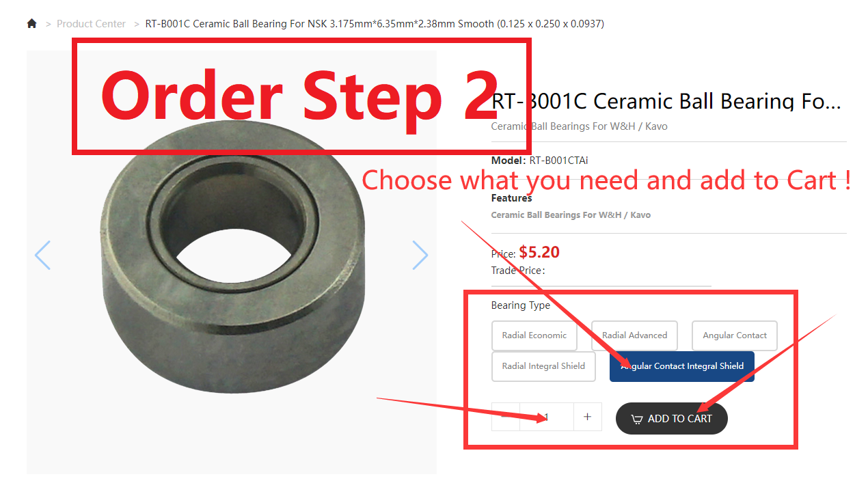Open the Product Center breadcrumb link
This screenshot has height=481, width=868.
[91, 24]
